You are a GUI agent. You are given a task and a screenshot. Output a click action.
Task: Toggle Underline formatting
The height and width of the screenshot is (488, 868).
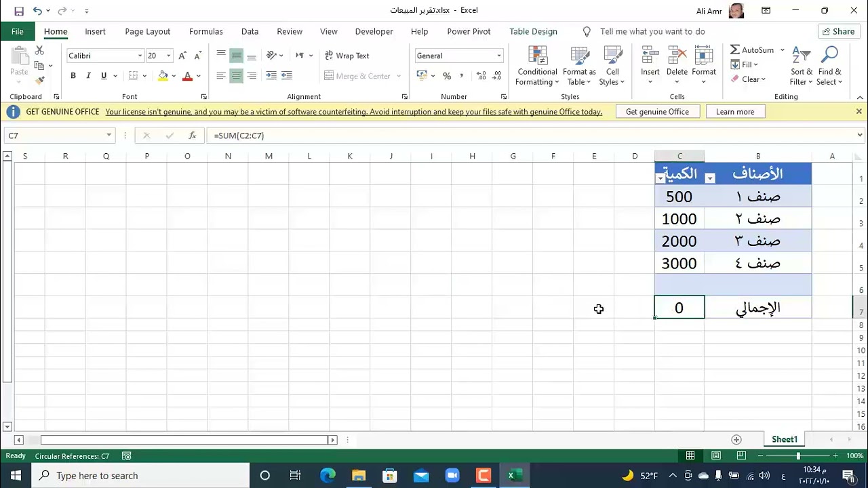pyautogui.click(x=104, y=76)
